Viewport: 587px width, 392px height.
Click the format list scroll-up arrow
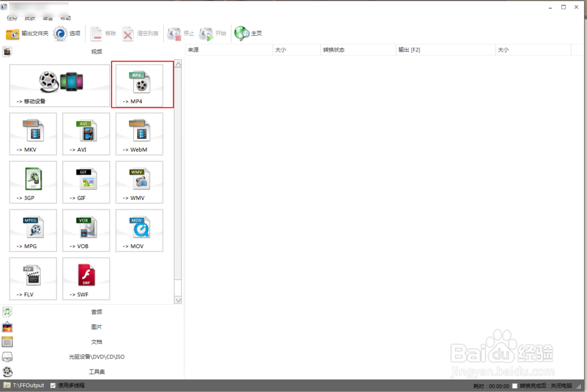178,64
